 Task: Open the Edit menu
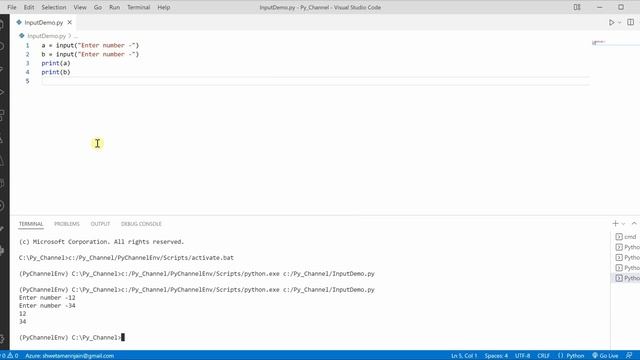[x=29, y=7]
